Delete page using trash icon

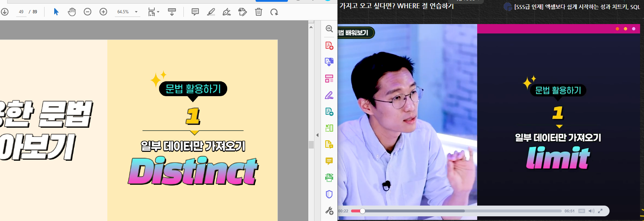click(x=258, y=12)
